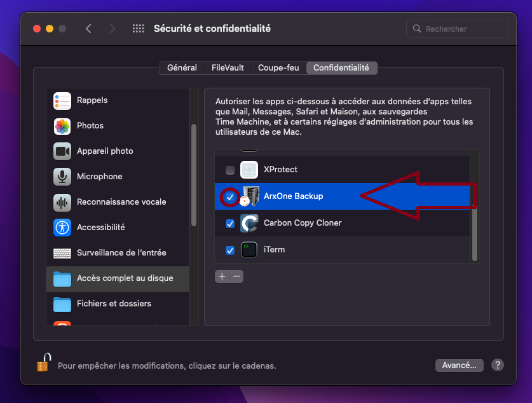This screenshot has height=403, width=532.
Task: Open the Accessibilité privacy pane
Action: (x=62, y=228)
